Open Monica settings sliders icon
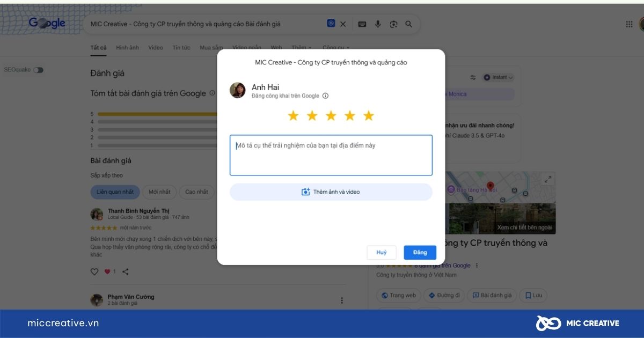The image size is (644, 338). pos(473,77)
